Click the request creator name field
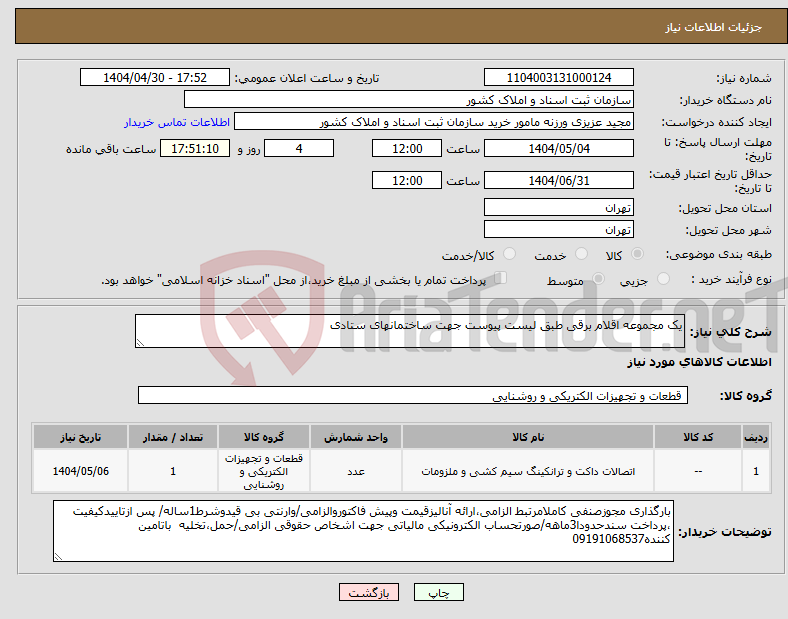788x619 pixels. [434, 122]
